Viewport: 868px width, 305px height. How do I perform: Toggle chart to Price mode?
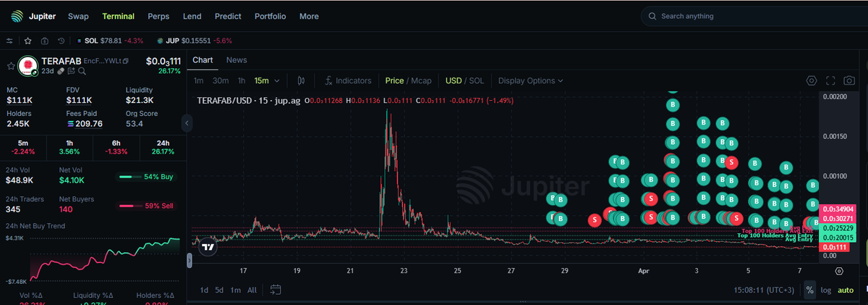[x=394, y=80]
